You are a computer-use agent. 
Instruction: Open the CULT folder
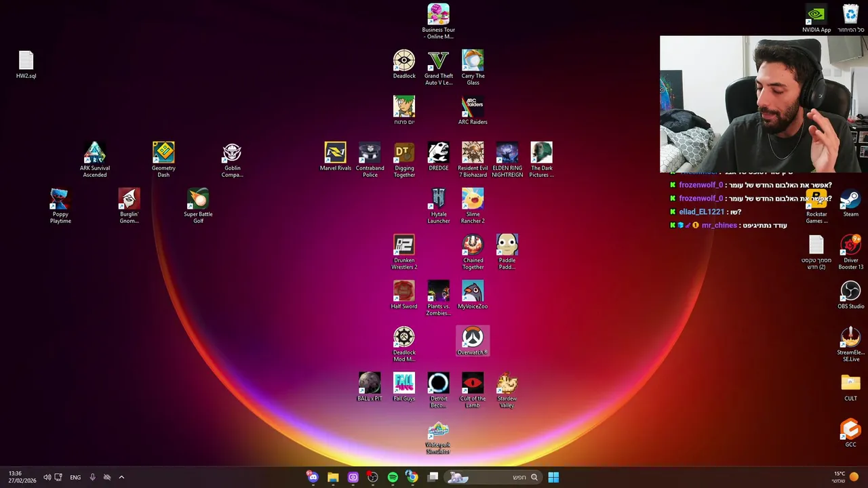click(850, 386)
